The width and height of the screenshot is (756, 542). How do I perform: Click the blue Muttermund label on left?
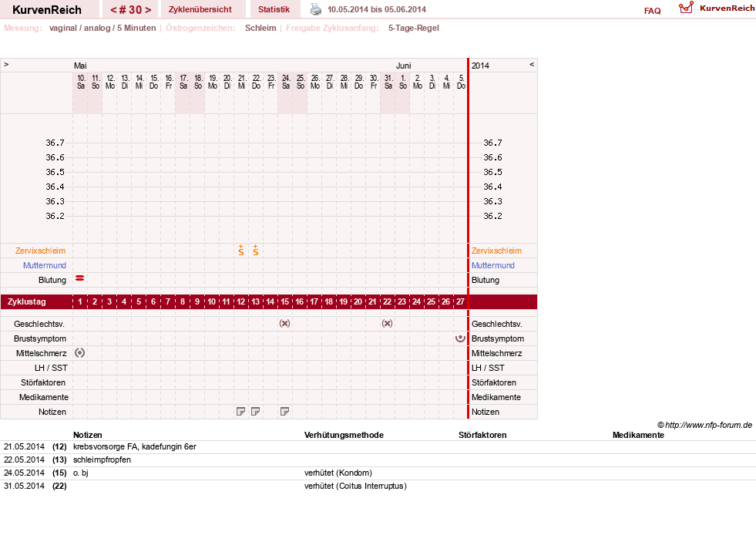click(x=45, y=265)
